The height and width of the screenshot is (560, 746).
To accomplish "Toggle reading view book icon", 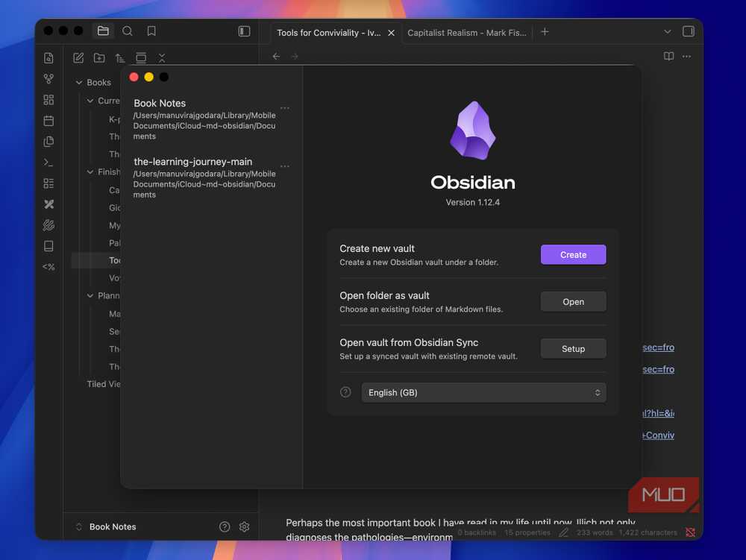I will [668, 56].
